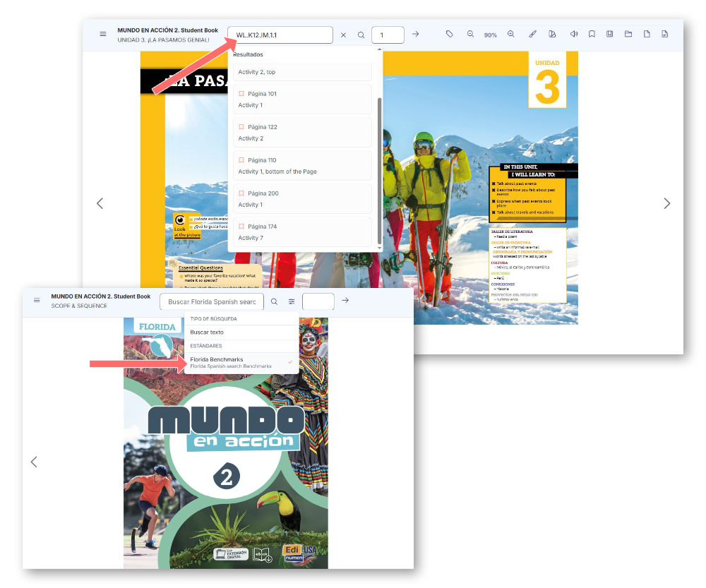Click the bookmark icon beside Página 174
Image resolution: width=706 pixels, height=588 pixels.
(241, 227)
